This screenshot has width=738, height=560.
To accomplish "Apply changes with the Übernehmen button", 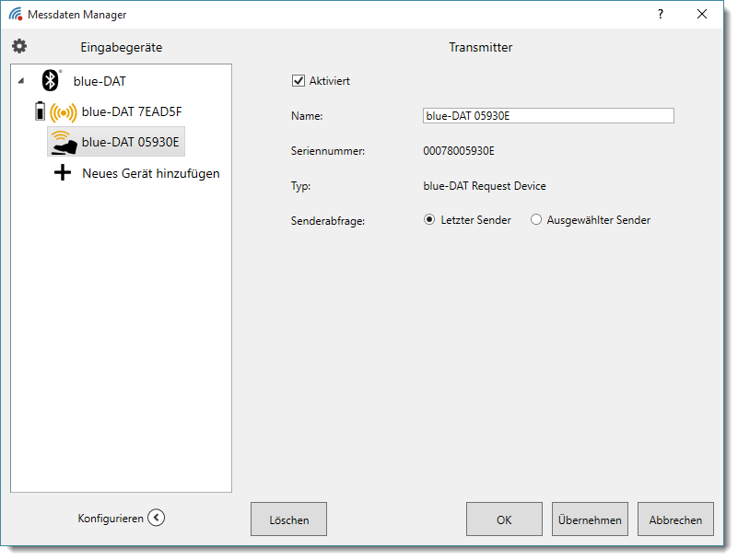I will coord(590,519).
